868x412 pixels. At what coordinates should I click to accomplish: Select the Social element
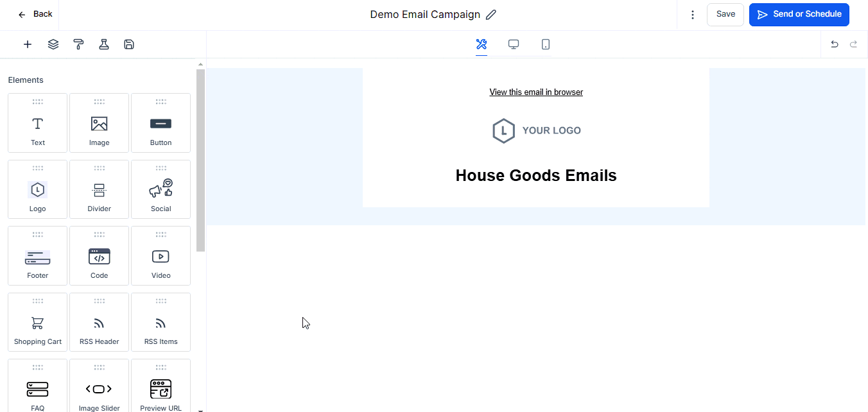[x=161, y=189]
